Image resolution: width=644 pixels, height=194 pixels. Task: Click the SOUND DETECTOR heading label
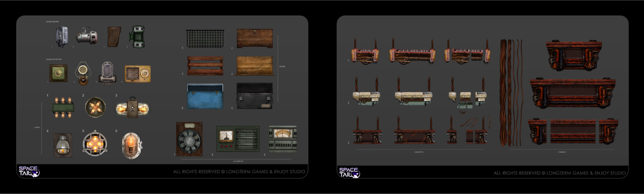tap(53, 59)
